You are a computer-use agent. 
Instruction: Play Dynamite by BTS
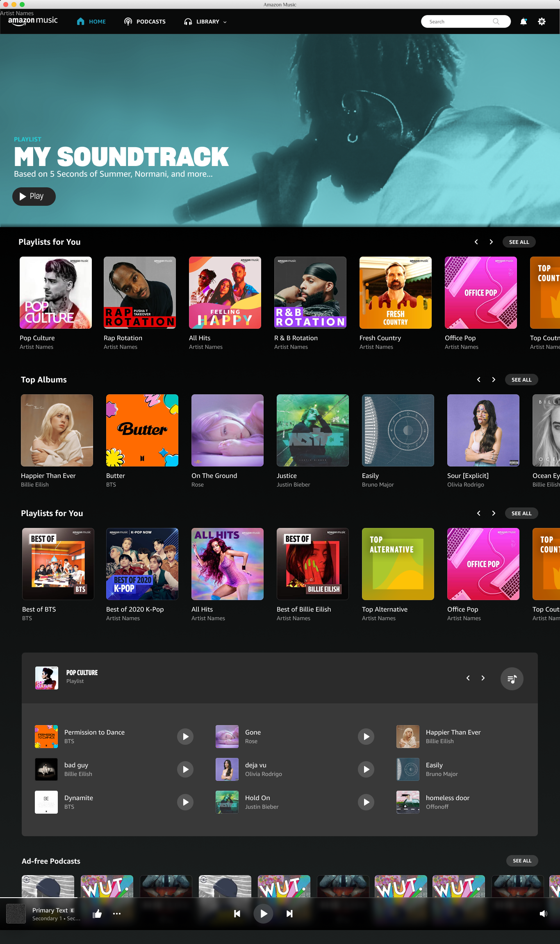pyautogui.click(x=185, y=802)
